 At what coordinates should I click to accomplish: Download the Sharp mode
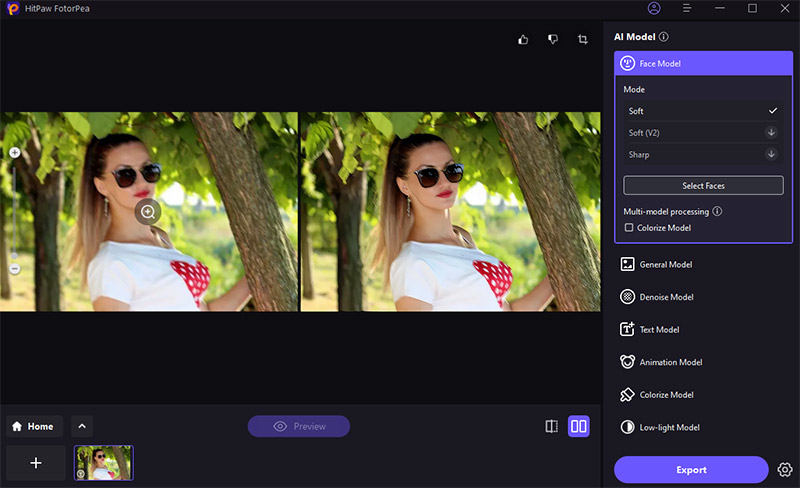click(x=771, y=155)
